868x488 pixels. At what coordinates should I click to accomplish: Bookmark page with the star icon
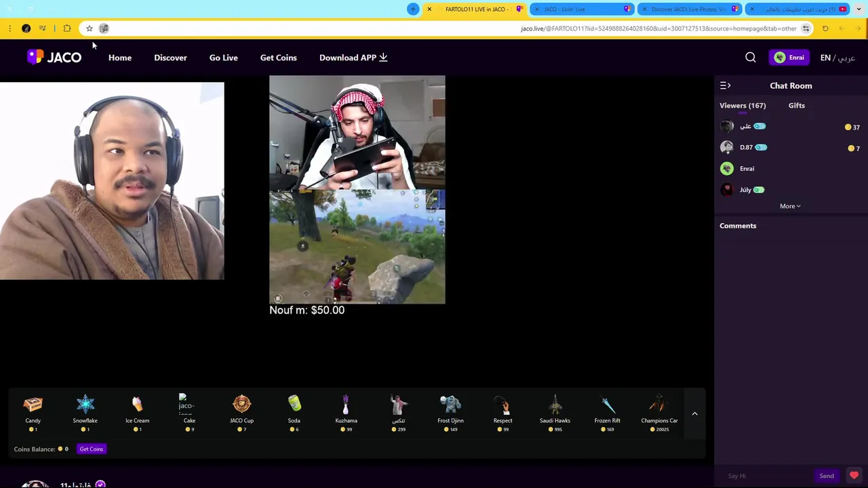[89, 28]
